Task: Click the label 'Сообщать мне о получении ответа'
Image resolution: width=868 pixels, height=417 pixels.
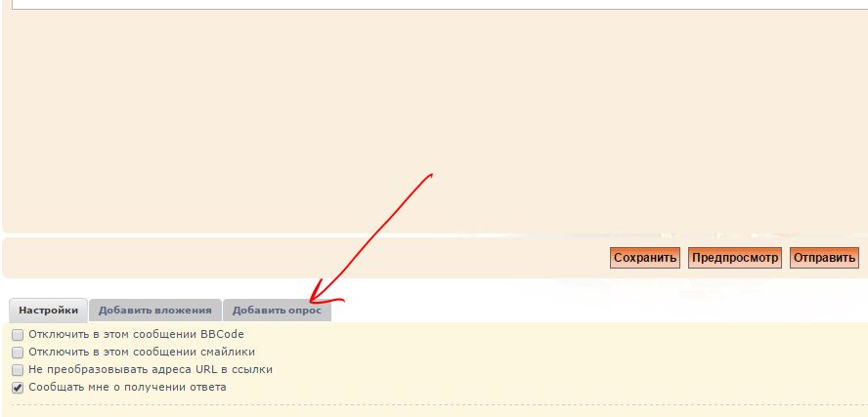Action: tap(127, 388)
